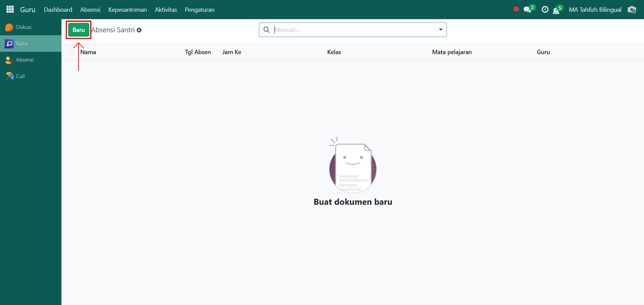Screen dimensions: 644x305
Task: Click the red attendance status dot
Action: pos(516,9)
